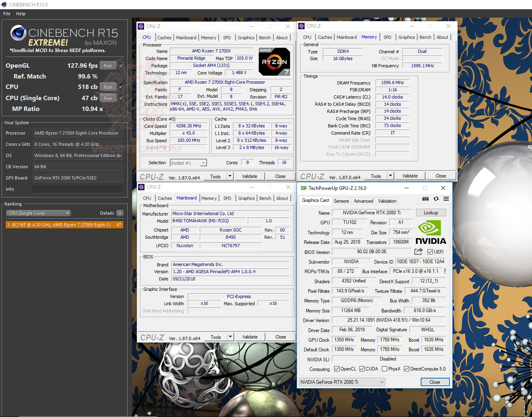The height and width of the screenshot is (417, 532).
Task: Open the Socket #1 selection dropdown
Action: coord(203,163)
